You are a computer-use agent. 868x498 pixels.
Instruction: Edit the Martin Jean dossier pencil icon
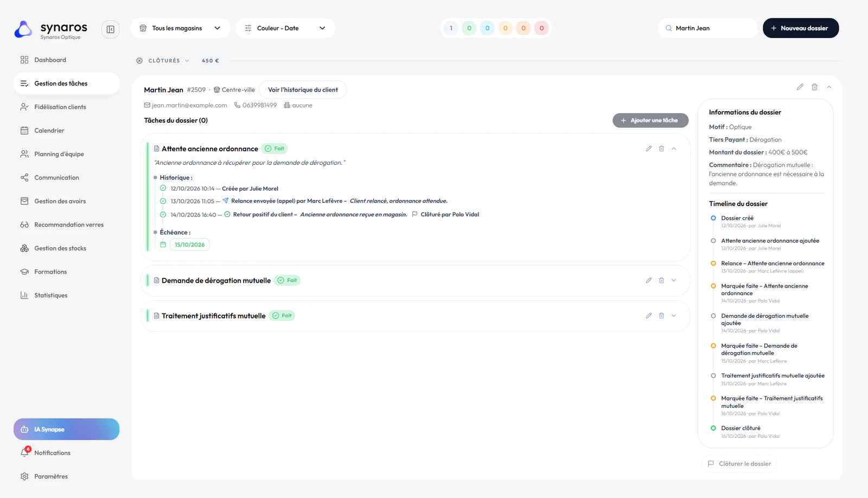click(x=800, y=87)
